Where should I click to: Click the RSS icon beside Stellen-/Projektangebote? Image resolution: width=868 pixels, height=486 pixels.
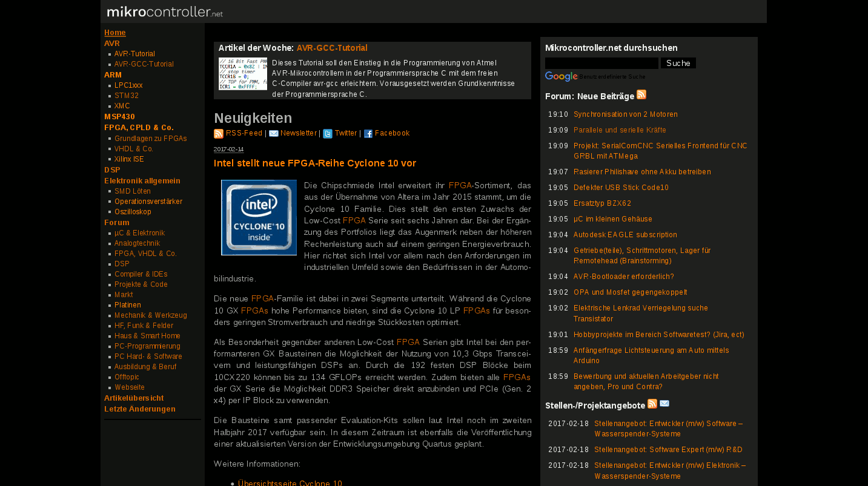pos(652,404)
